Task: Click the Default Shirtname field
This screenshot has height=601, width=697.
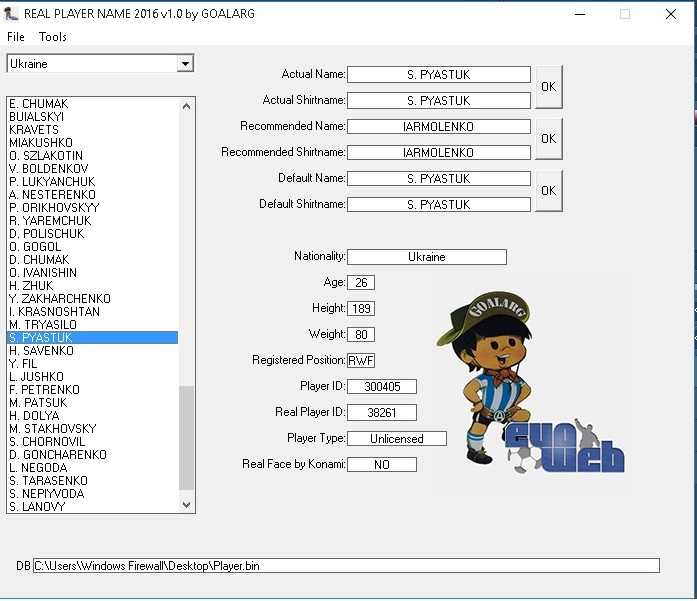Action: [x=439, y=204]
